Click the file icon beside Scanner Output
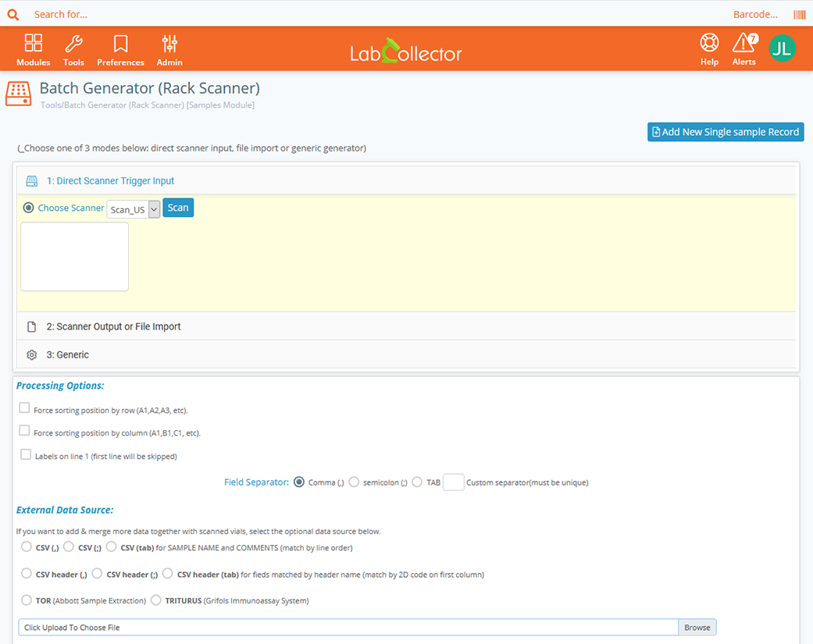 coord(31,327)
